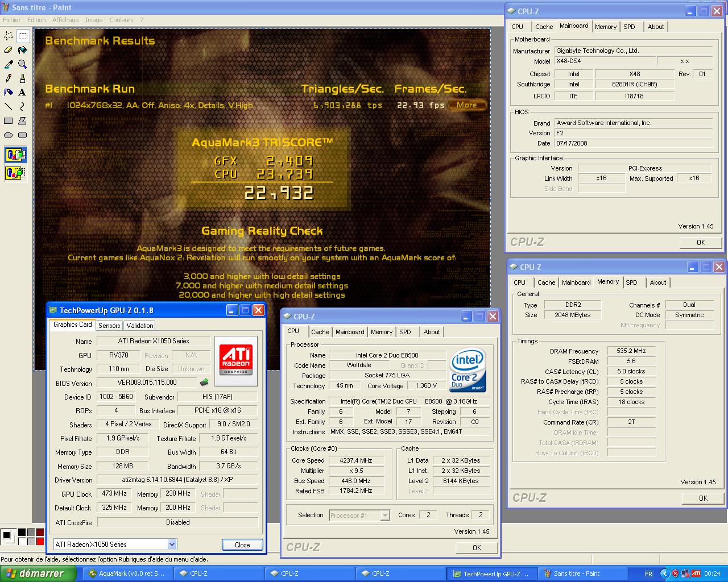The height and width of the screenshot is (582, 728).
Task: Click the BIOS save icon in GPU-Z
Action: 204,383
